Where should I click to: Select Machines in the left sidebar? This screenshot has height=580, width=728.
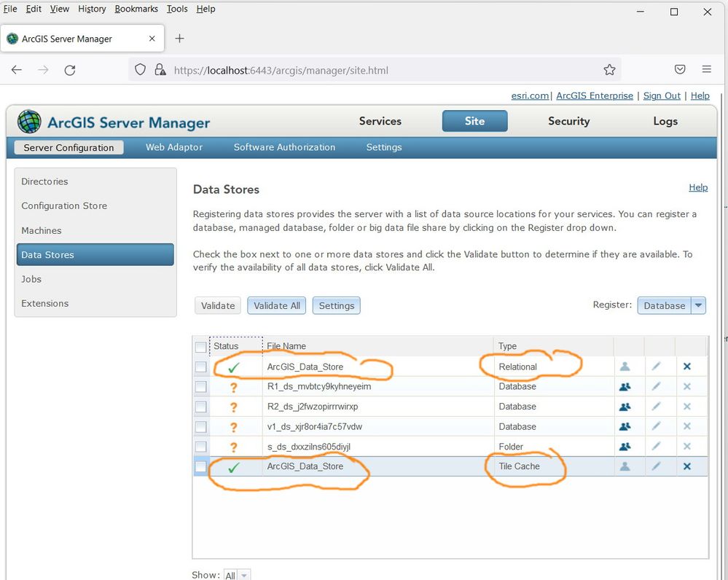pyautogui.click(x=42, y=230)
